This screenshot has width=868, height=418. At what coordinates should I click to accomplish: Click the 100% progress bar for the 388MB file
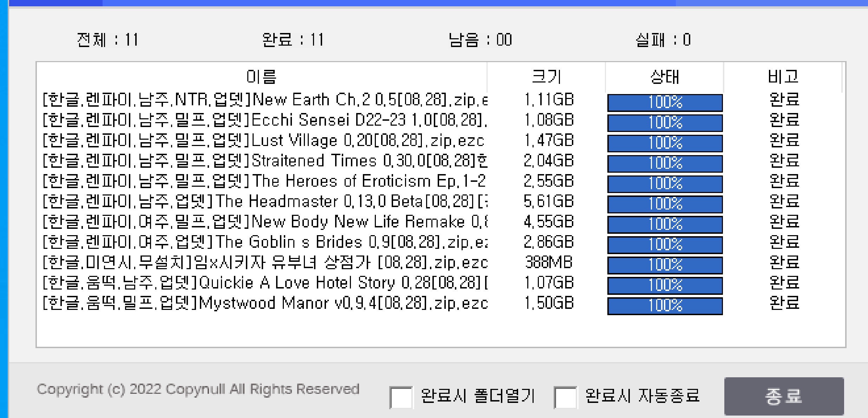(x=665, y=265)
